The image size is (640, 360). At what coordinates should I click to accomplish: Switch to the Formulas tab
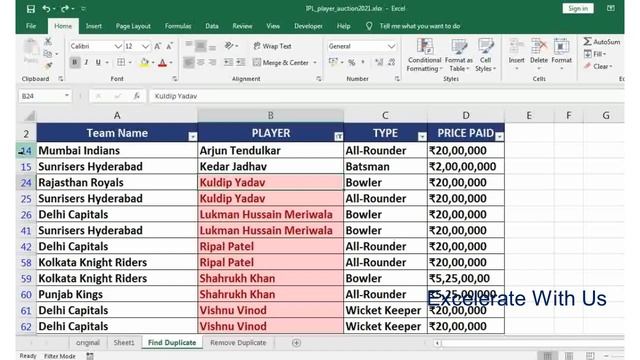coord(178,26)
